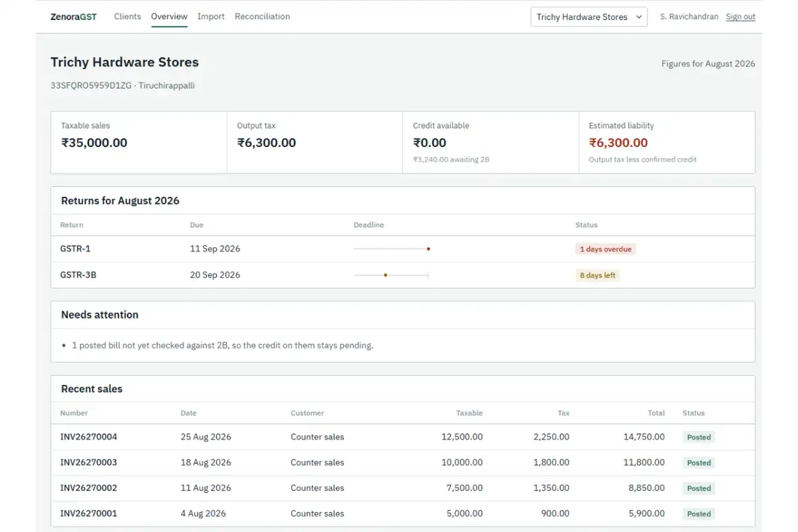Click Posted badge for INV26270004
Viewport: 798px width, 532px height.
click(x=699, y=437)
